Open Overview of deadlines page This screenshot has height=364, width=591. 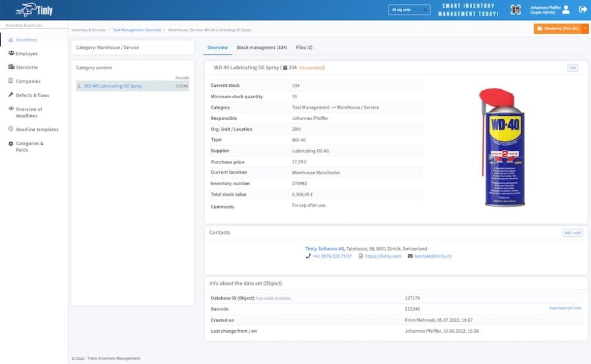pos(29,112)
